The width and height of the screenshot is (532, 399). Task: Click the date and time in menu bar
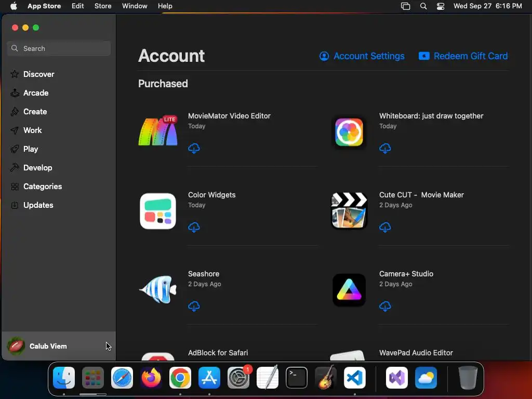click(487, 6)
